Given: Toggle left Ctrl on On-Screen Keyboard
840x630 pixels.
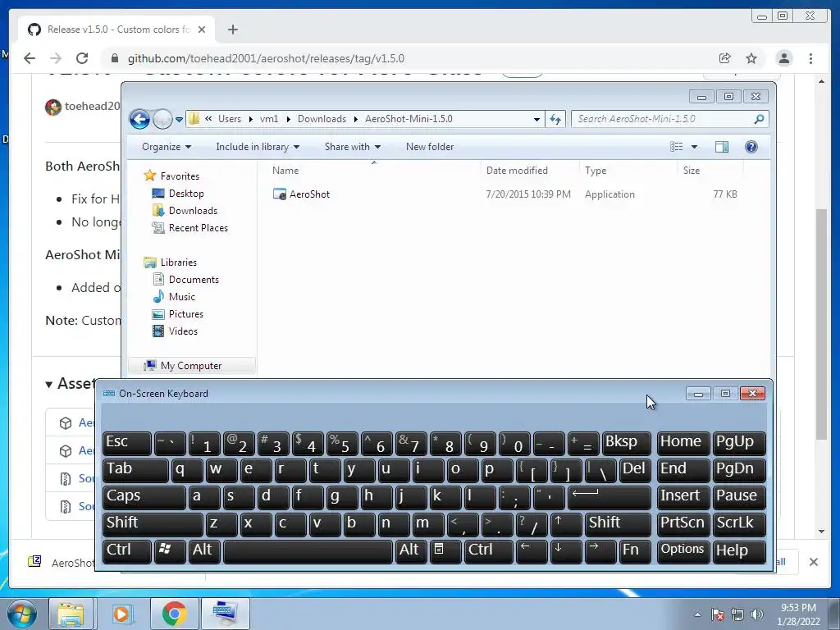Looking at the screenshot, I should tap(126, 551).
